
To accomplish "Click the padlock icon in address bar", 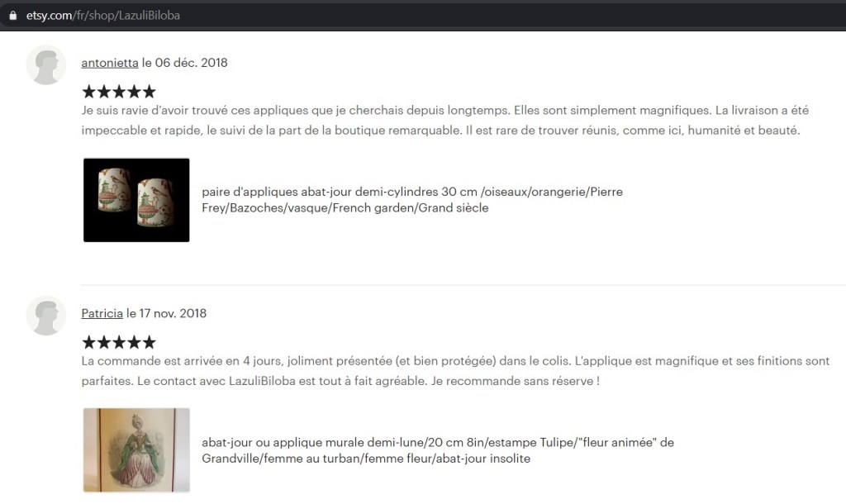I will [x=12, y=16].
